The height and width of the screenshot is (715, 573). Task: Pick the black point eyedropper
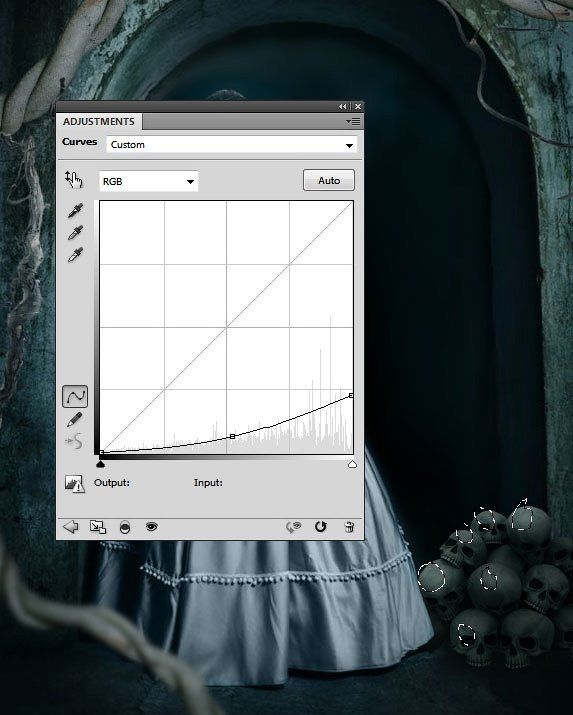tap(75, 211)
